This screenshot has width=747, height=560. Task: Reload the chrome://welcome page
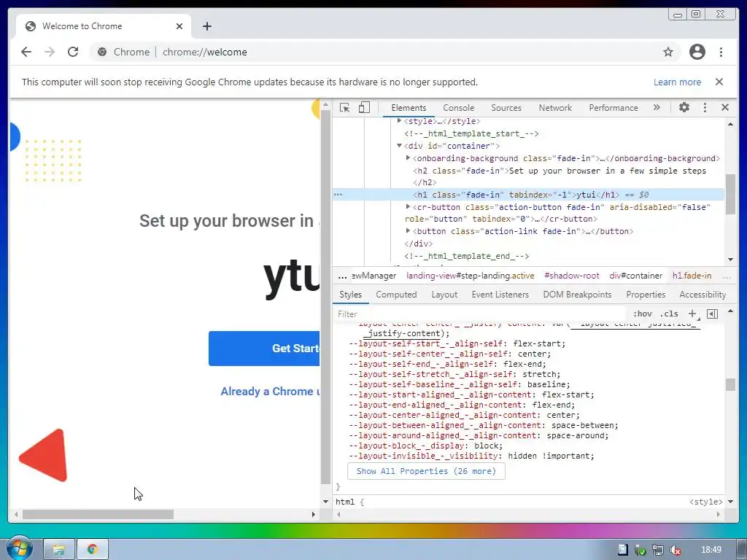(73, 52)
